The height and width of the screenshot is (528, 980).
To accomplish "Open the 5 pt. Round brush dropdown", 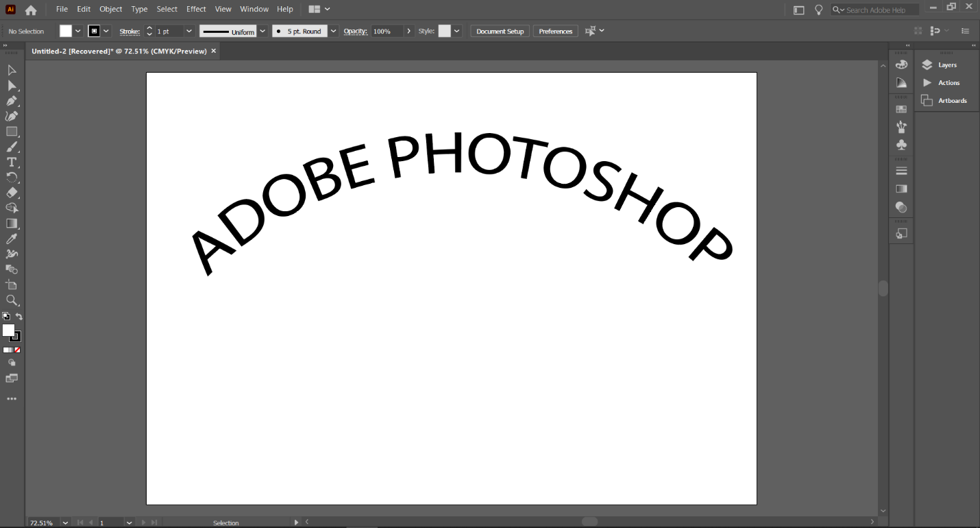I will click(334, 32).
